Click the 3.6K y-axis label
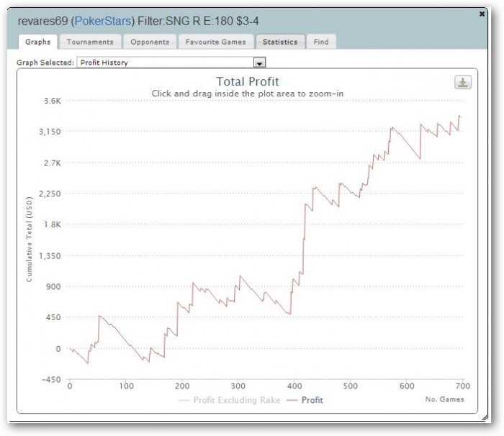Screen dimensions: 504x436 pyautogui.click(x=53, y=101)
